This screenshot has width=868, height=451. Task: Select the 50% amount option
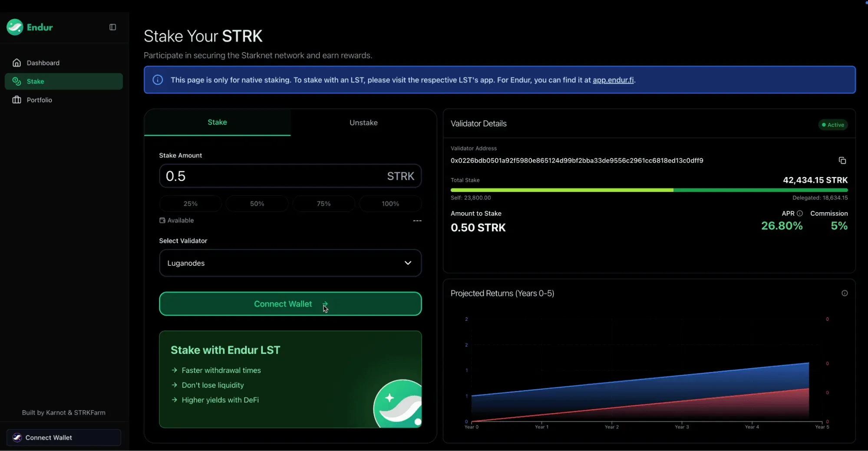point(257,204)
